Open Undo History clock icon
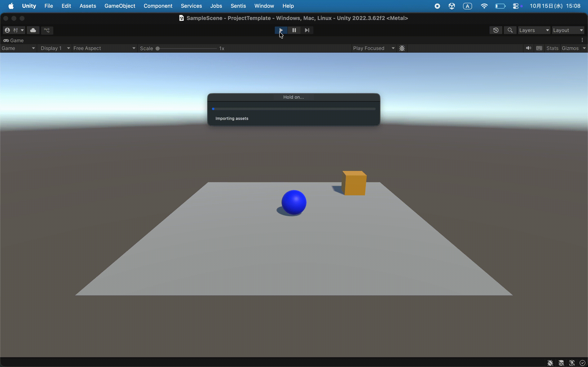Screen dimensions: 588x367 (496, 30)
